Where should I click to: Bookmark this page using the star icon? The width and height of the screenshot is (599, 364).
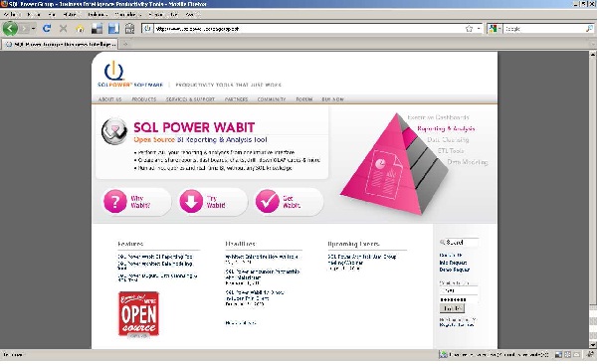pyautogui.click(x=469, y=29)
